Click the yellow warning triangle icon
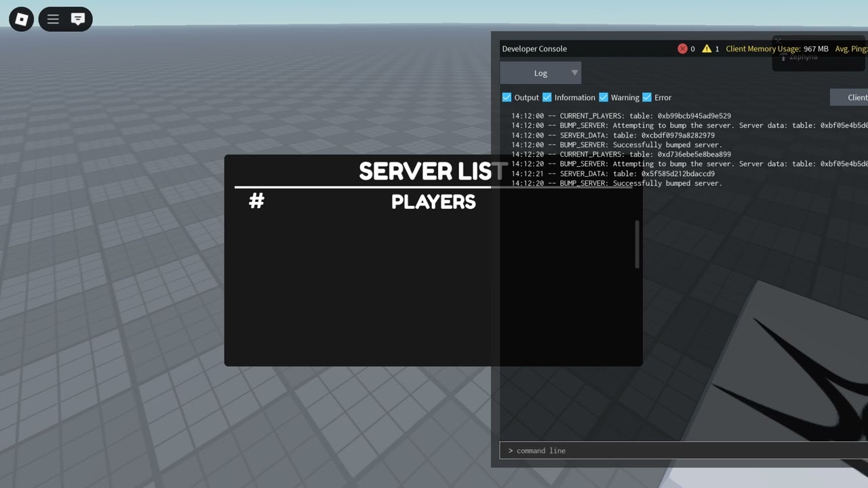868x488 pixels. (707, 49)
